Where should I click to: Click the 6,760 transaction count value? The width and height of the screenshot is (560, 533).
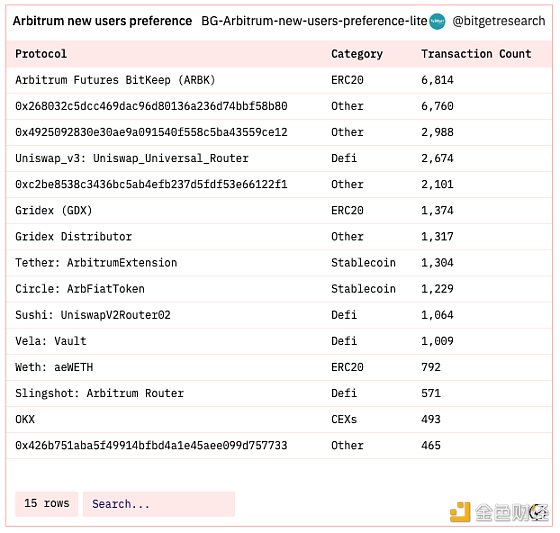[x=437, y=106]
